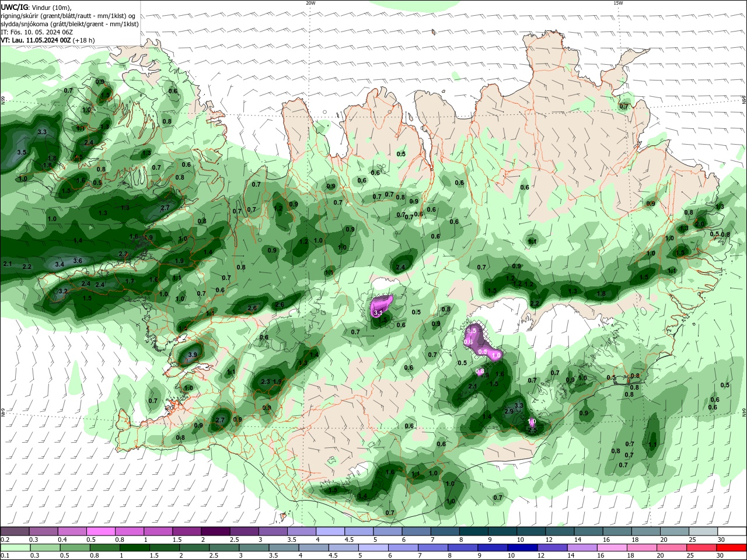The height and width of the screenshot is (560, 747).
Task: Click the 'UWC/IG: Vindur (10m)' title text
Action: click(36, 7)
